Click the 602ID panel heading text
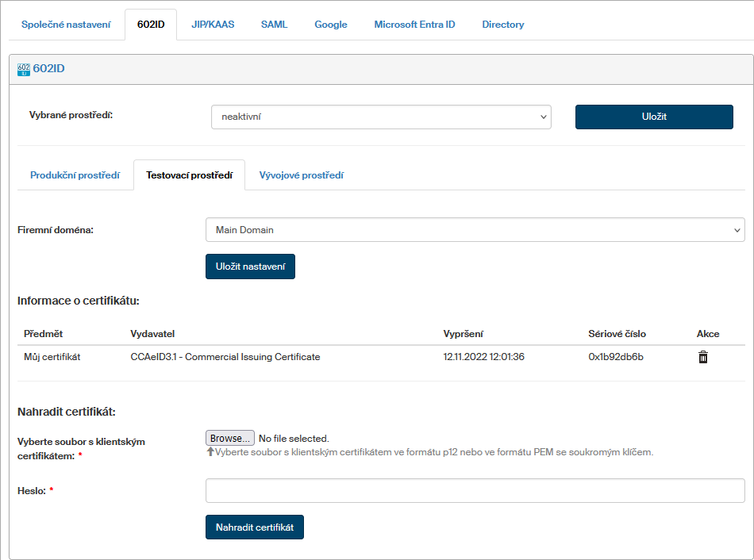Image resolution: width=754 pixels, height=560 pixels. tap(49, 69)
